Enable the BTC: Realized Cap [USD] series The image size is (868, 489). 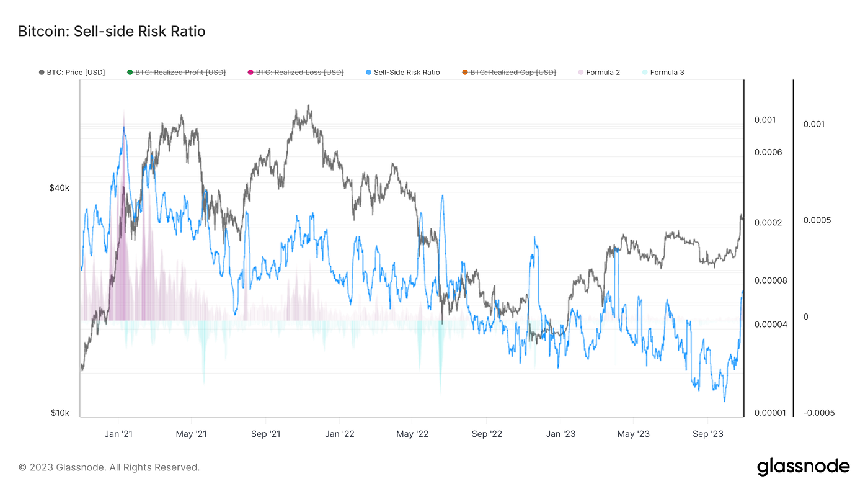pyautogui.click(x=509, y=73)
